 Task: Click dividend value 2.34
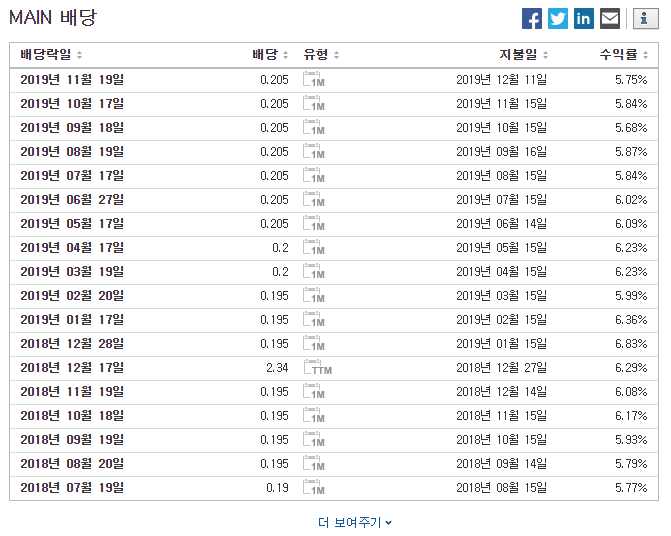point(277,367)
